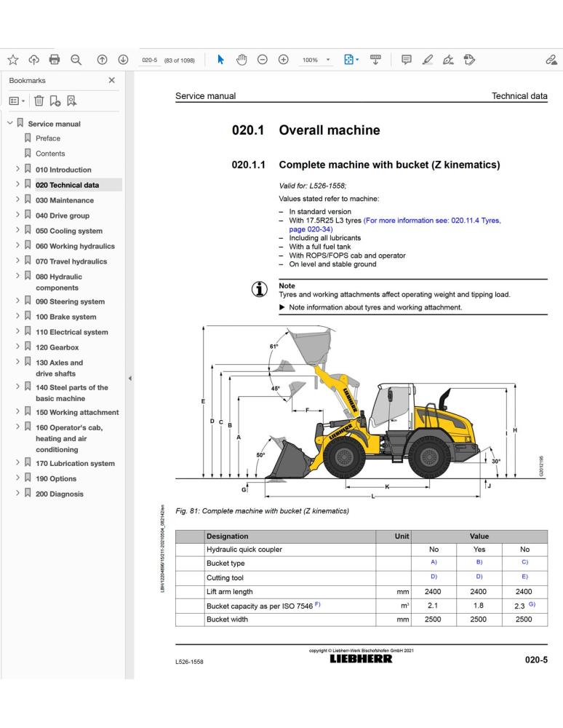Screen dimensions: 563x728
Task: Open the 080 Hydraulic components bookmark
Action: [x=59, y=282]
